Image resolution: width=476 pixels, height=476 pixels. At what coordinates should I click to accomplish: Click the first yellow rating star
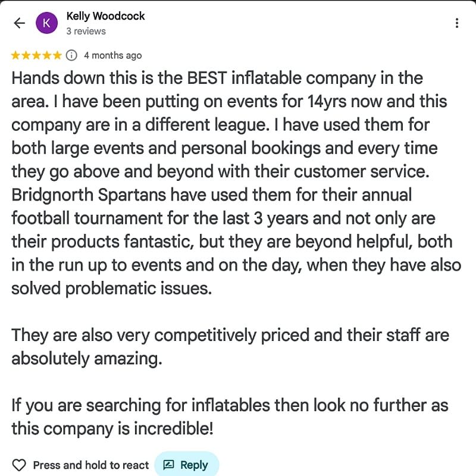tap(16, 55)
